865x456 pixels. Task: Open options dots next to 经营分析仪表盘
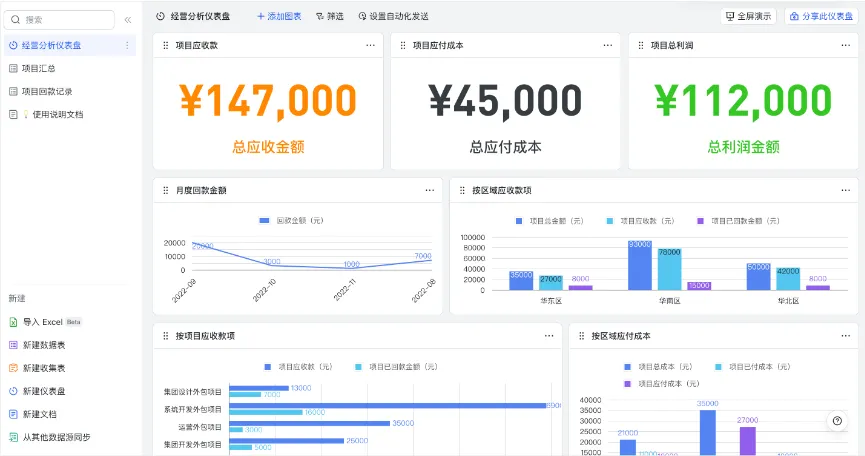pyautogui.click(x=127, y=45)
